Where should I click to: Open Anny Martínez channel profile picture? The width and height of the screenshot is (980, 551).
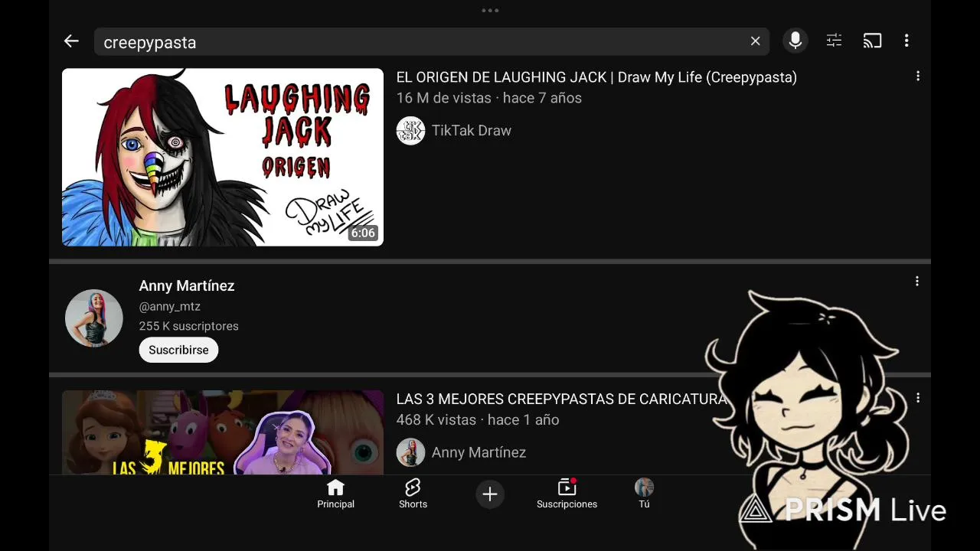click(94, 318)
